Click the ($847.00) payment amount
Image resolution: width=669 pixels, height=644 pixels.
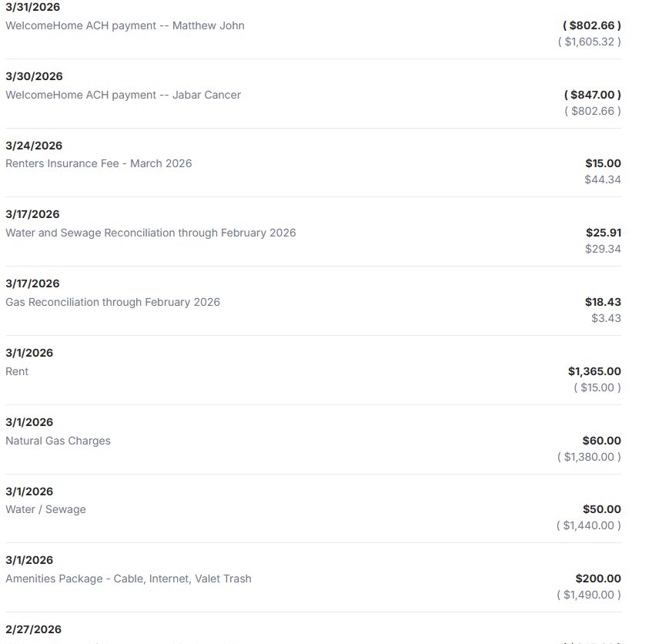(x=592, y=95)
